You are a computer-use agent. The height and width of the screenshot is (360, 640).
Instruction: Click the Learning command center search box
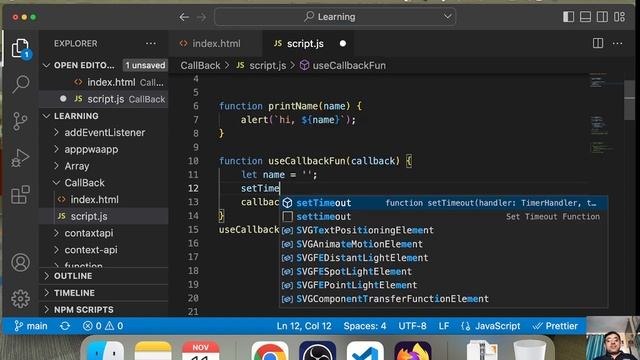[x=335, y=17]
